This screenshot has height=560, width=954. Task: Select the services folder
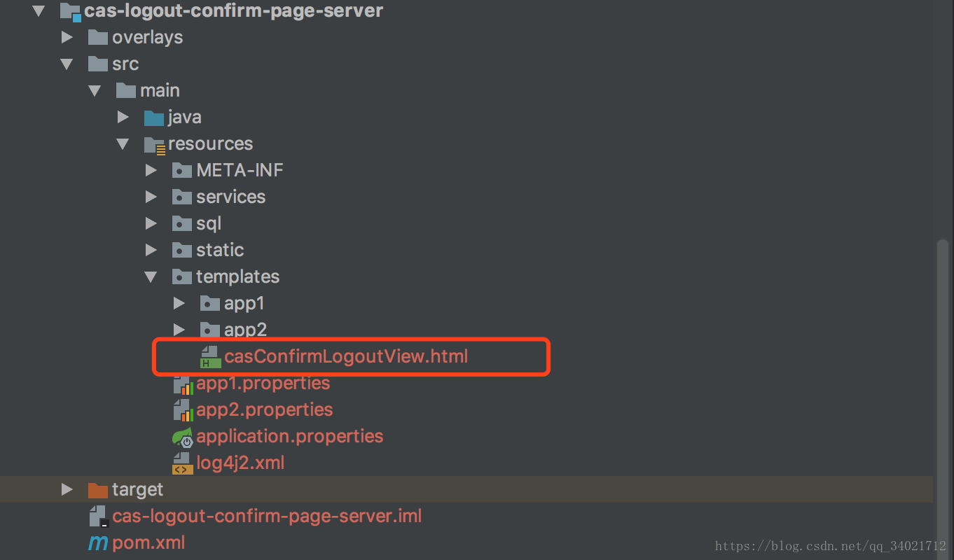click(x=230, y=197)
